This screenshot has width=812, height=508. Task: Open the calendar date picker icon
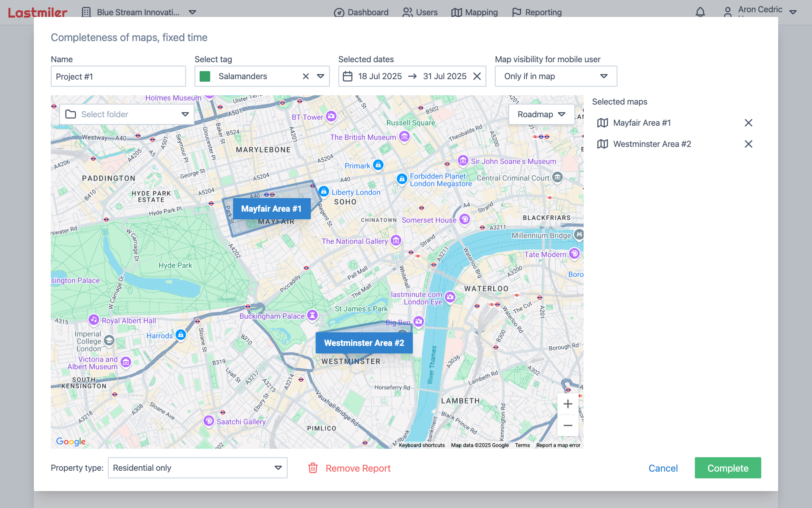click(x=348, y=76)
